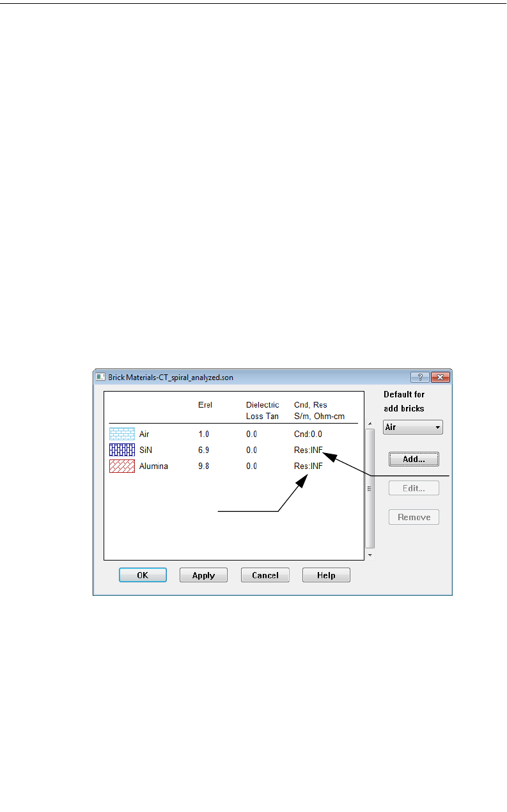
Task: Click the Apply button
Action: 203,575
